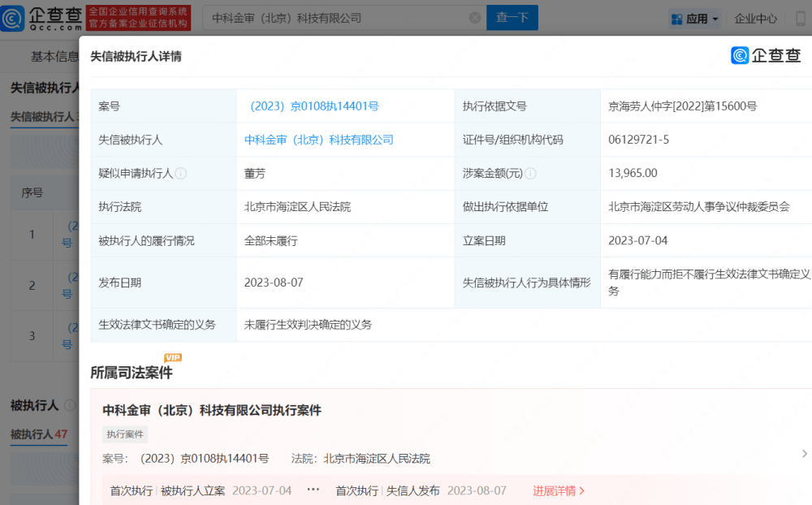Image resolution: width=812 pixels, height=505 pixels.
Task: Open case number (2023)京0108执14401号 link
Action: 313,106
